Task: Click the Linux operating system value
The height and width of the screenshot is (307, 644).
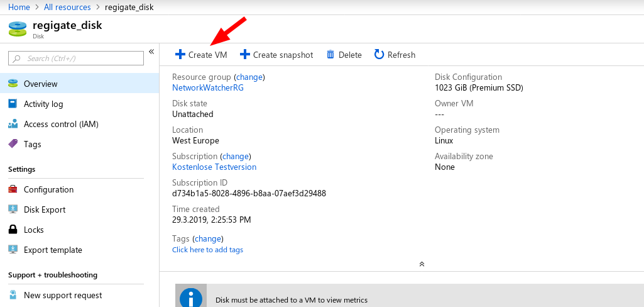Action: click(x=444, y=140)
